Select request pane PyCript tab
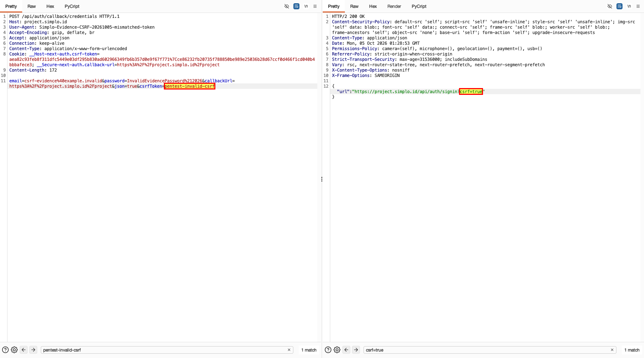The image size is (644, 358). tap(72, 6)
